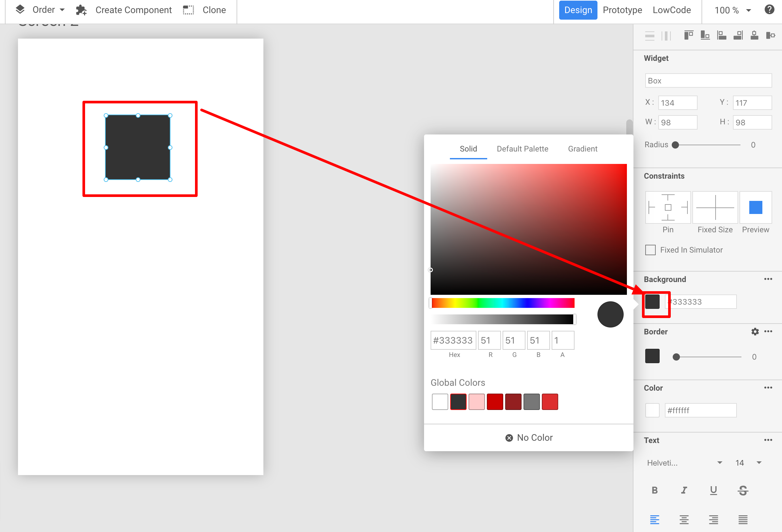
Task: Select the align left toolbar icon
Action: [722, 35]
